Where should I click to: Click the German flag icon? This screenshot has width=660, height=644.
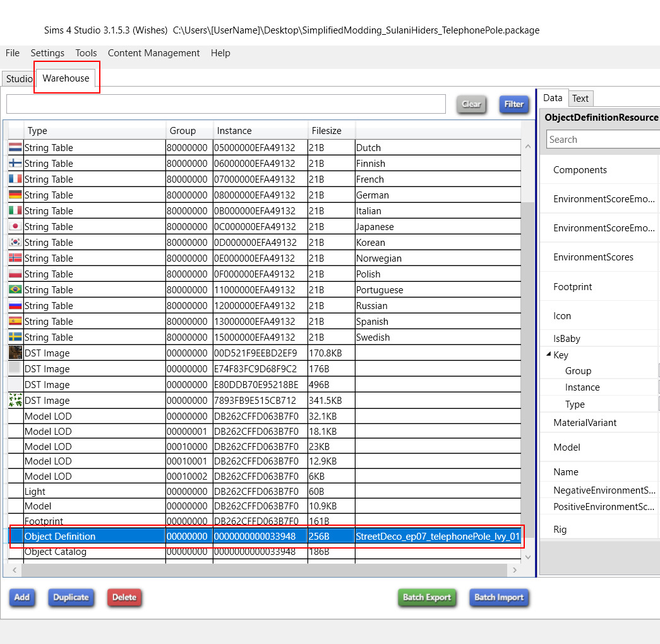pyautogui.click(x=15, y=195)
